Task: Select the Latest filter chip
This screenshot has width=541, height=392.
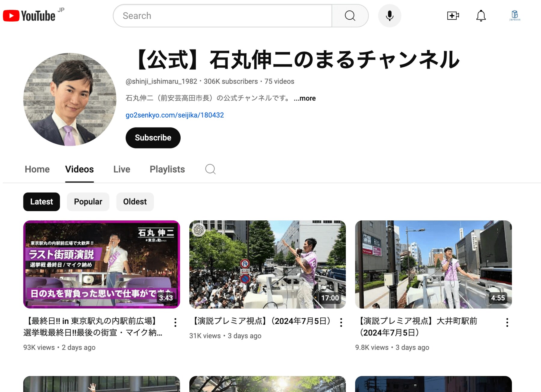Action: 41,202
